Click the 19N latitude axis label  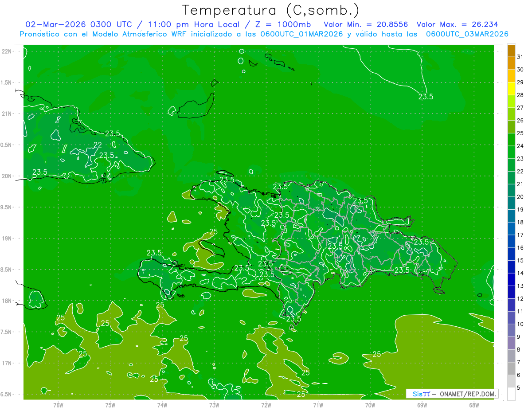(x=7, y=239)
